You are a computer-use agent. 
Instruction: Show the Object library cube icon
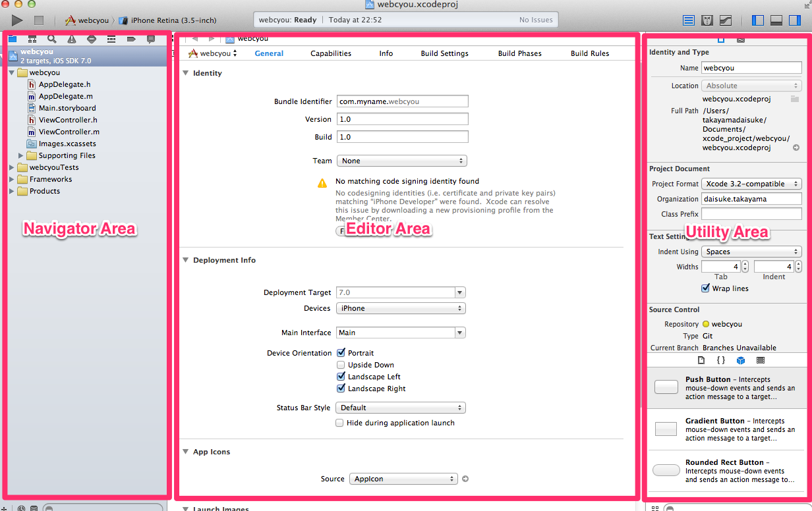tap(741, 360)
